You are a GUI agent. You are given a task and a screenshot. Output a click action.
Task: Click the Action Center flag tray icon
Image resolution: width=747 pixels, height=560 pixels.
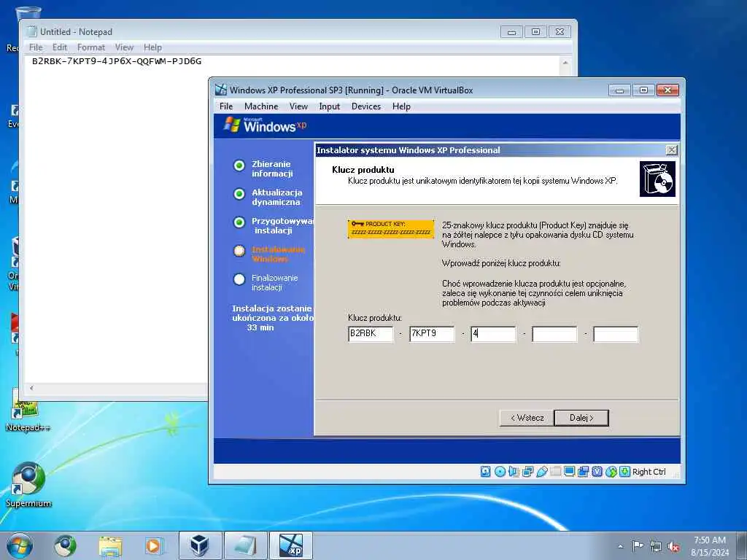click(638, 546)
